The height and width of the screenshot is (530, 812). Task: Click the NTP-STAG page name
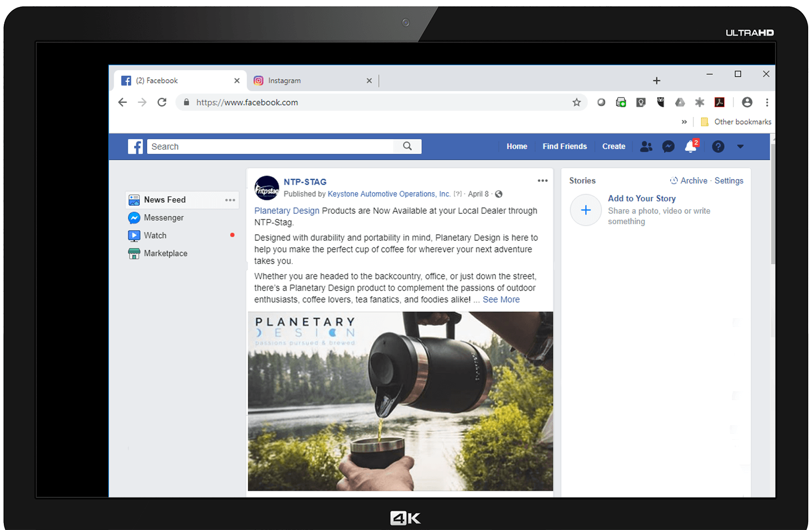[305, 182]
